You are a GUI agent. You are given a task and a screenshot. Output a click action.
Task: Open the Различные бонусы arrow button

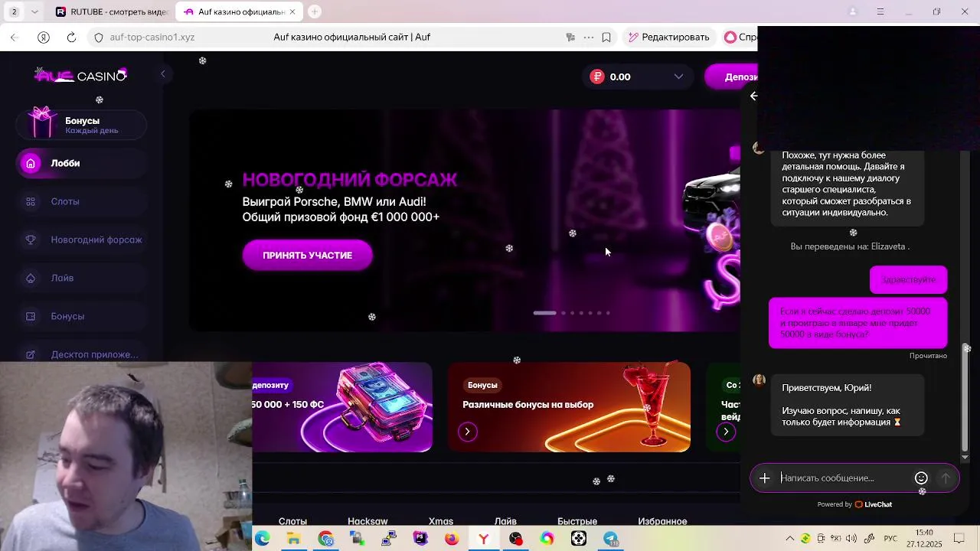point(467,432)
